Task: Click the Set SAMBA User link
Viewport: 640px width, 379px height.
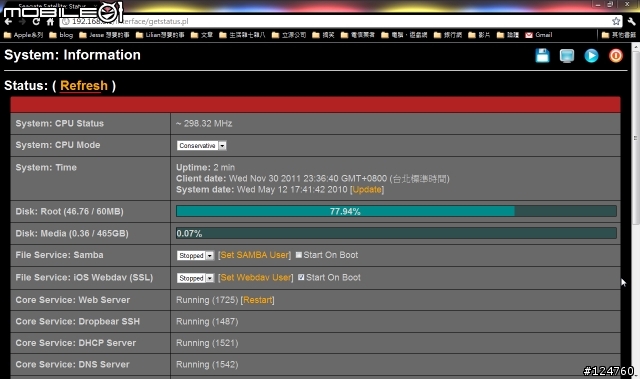Action: (x=255, y=255)
